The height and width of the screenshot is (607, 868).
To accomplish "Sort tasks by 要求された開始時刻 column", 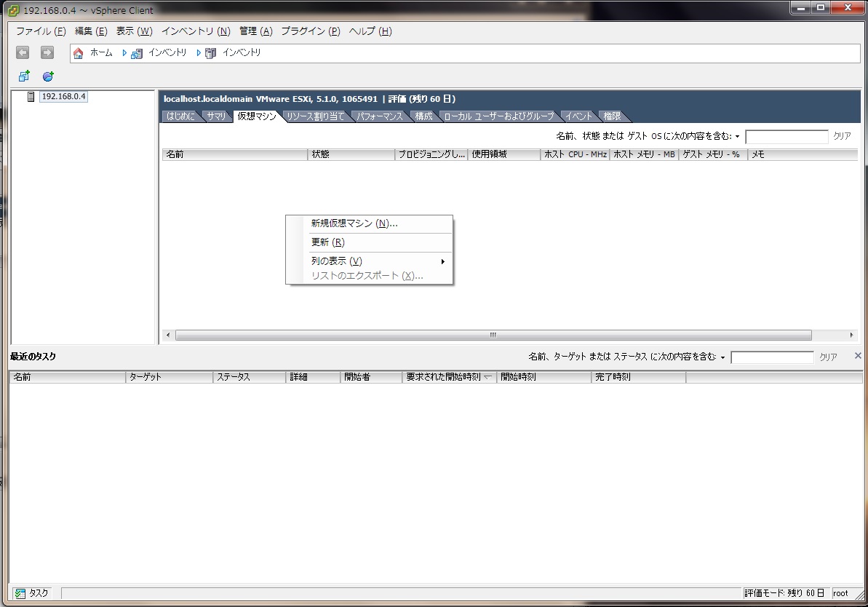I will (x=449, y=377).
